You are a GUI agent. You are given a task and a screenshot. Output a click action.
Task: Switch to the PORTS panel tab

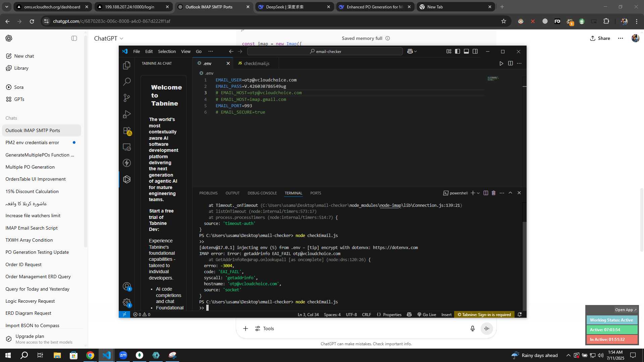[x=316, y=193]
